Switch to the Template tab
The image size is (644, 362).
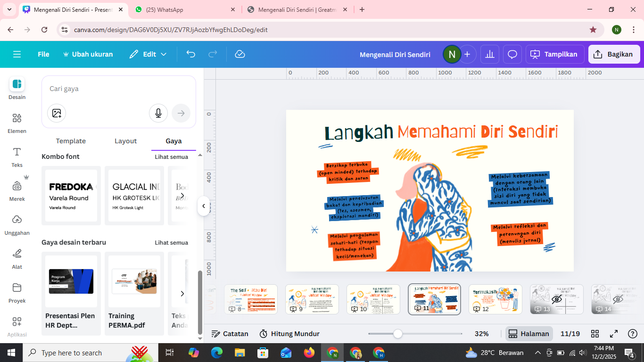pyautogui.click(x=71, y=141)
